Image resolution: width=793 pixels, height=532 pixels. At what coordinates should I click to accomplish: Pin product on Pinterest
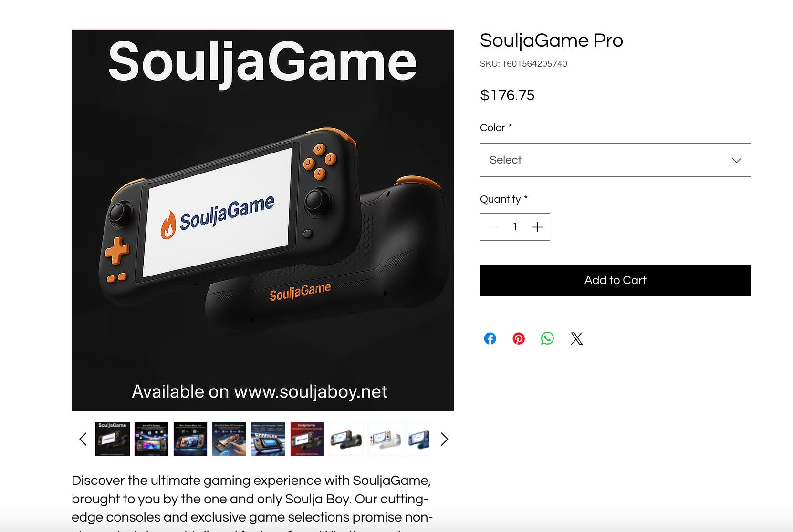click(519, 338)
